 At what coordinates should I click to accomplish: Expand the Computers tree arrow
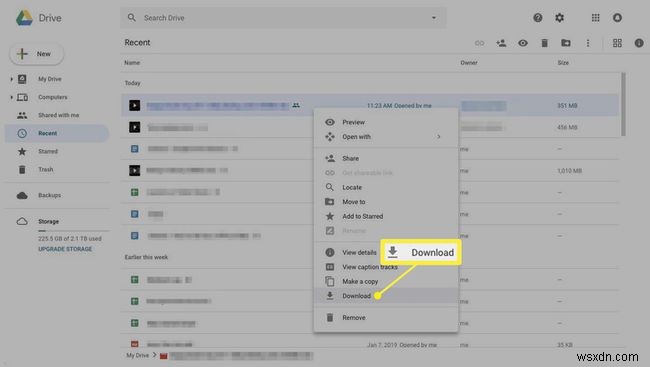[12, 97]
